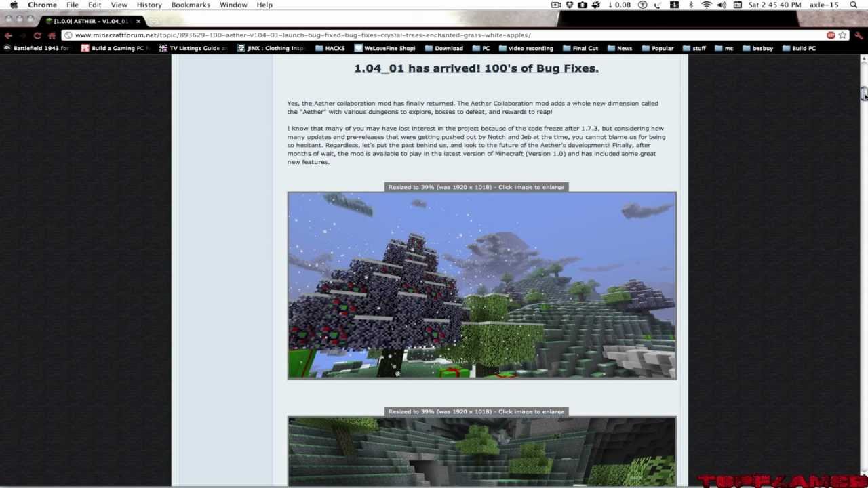Viewport: 868px width, 488px height.
Task: Open the Apple menu
Action: point(14,5)
